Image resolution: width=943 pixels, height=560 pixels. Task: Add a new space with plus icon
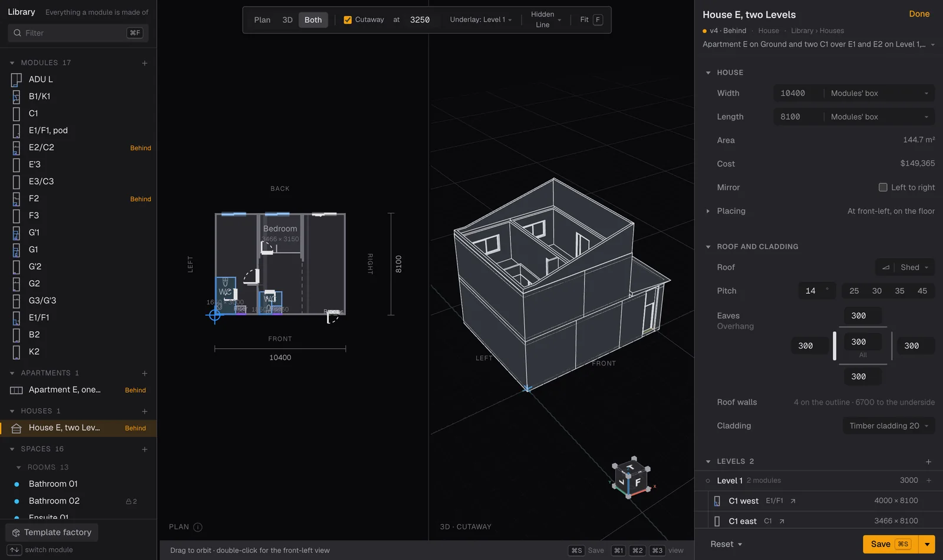(x=144, y=449)
